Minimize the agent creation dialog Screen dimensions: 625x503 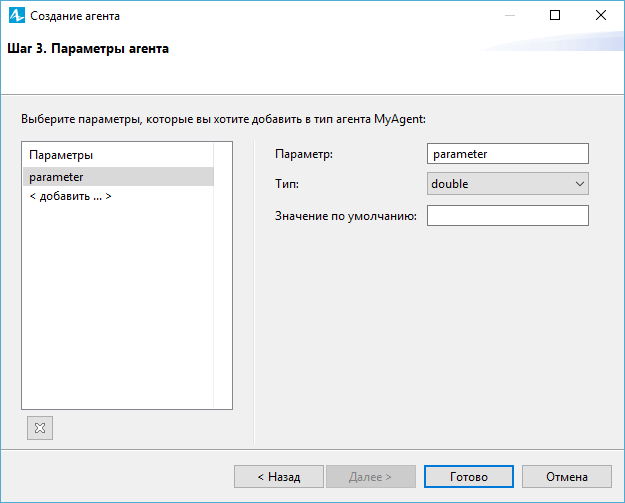click(x=510, y=16)
